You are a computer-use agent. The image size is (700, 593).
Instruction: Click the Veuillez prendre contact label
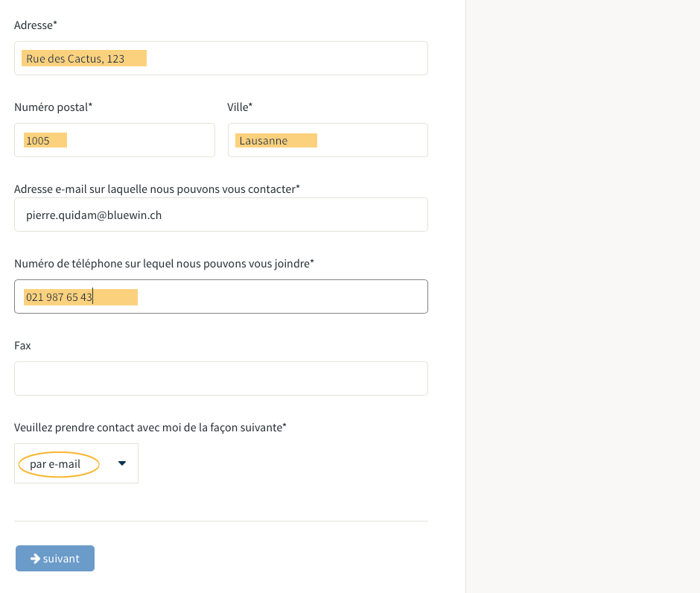150,428
